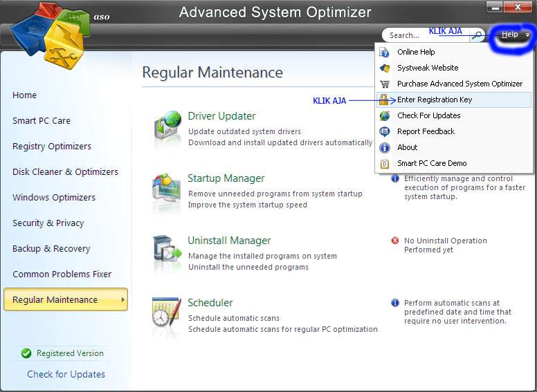Image resolution: width=537 pixels, height=392 pixels.
Task: Click the sidebar Check for Updates link
Action: pyautogui.click(x=66, y=374)
